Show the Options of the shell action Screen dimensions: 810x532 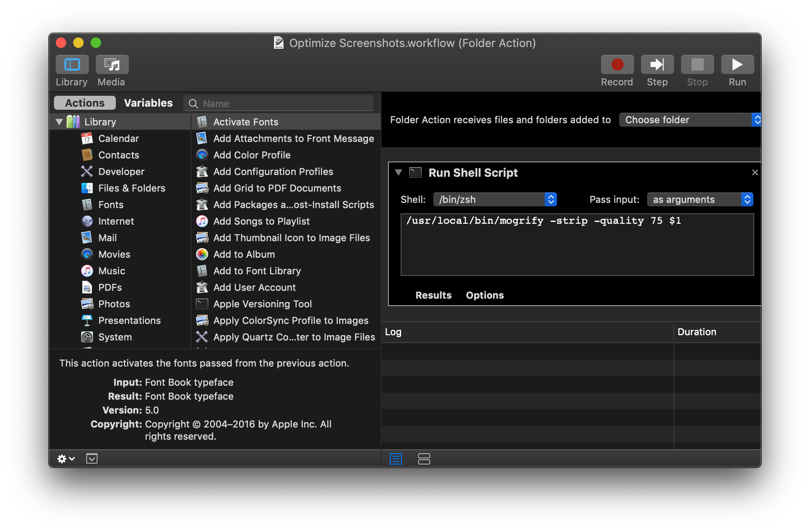pos(485,295)
